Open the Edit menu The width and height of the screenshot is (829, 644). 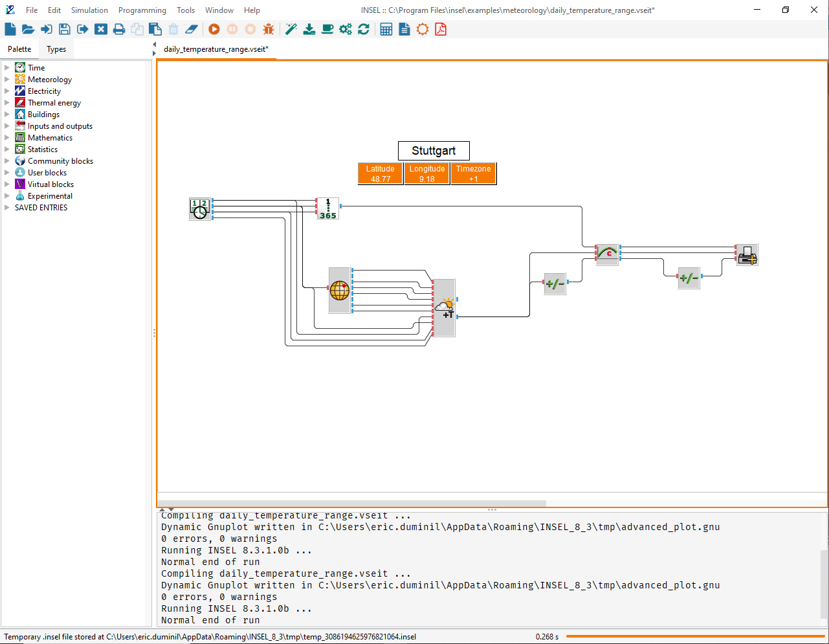[54, 10]
